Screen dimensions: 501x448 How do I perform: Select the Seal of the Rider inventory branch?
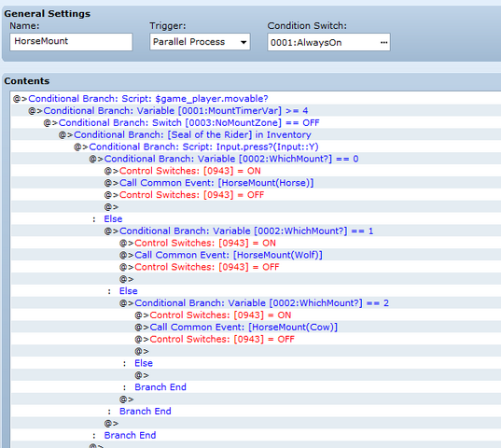point(256,134)
